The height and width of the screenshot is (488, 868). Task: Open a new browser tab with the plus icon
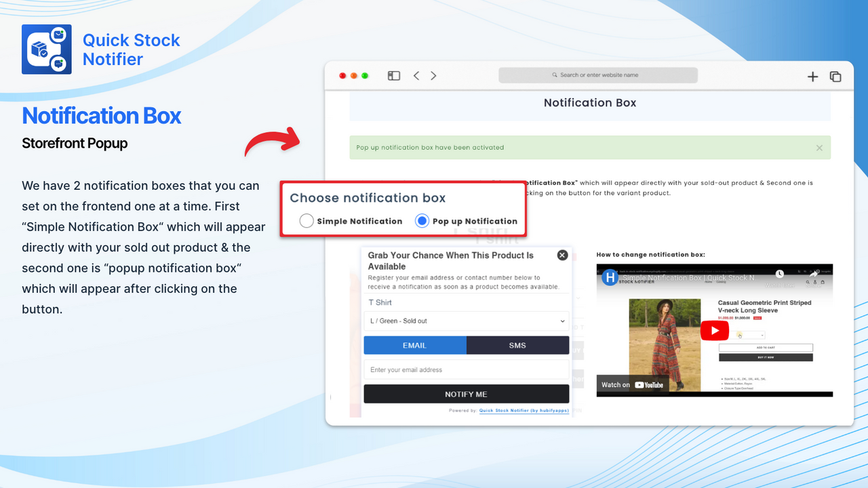coord(812,76)
